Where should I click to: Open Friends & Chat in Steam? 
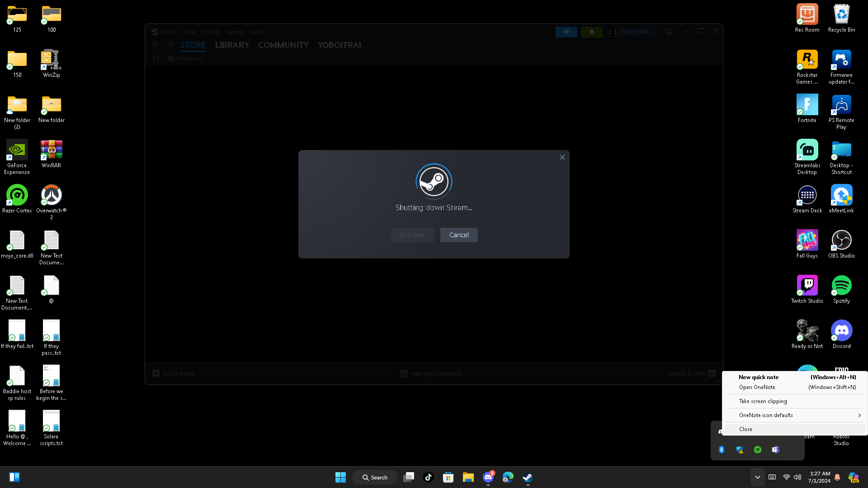[692, 374]
